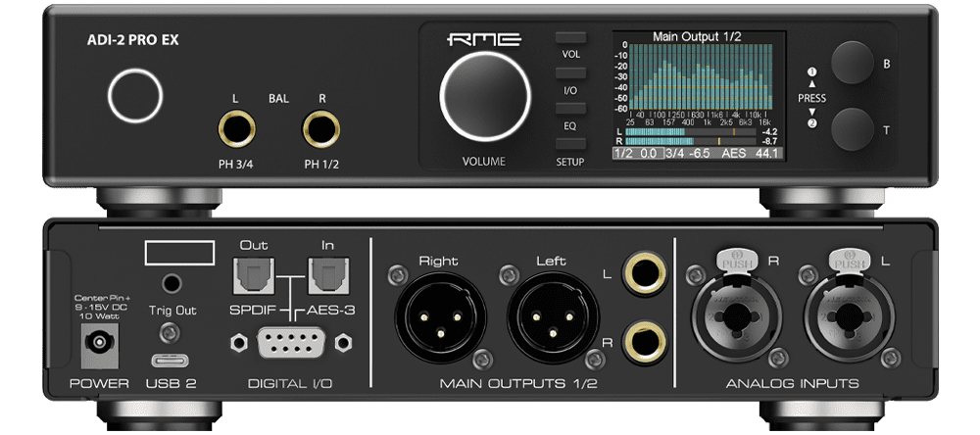Viewport: 980px width, 435px height.
Task: Click the PH 1/2 headphone jack
Action: coord(321,128)
